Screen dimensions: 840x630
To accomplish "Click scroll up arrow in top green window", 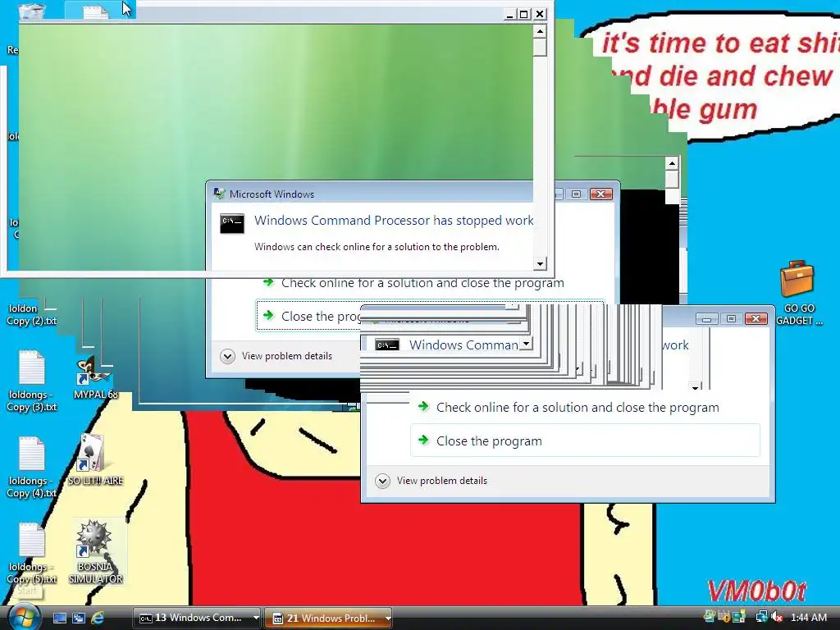I will coord(540,32).
